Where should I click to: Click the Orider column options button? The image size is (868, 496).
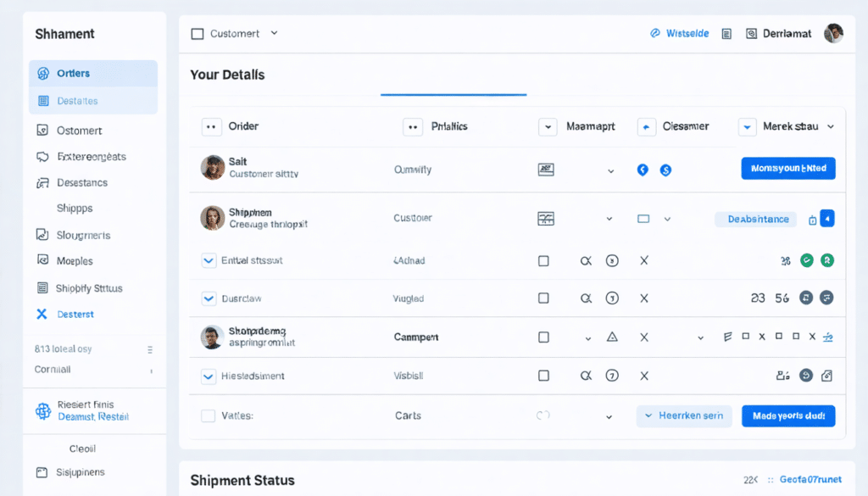click(211, 127)
